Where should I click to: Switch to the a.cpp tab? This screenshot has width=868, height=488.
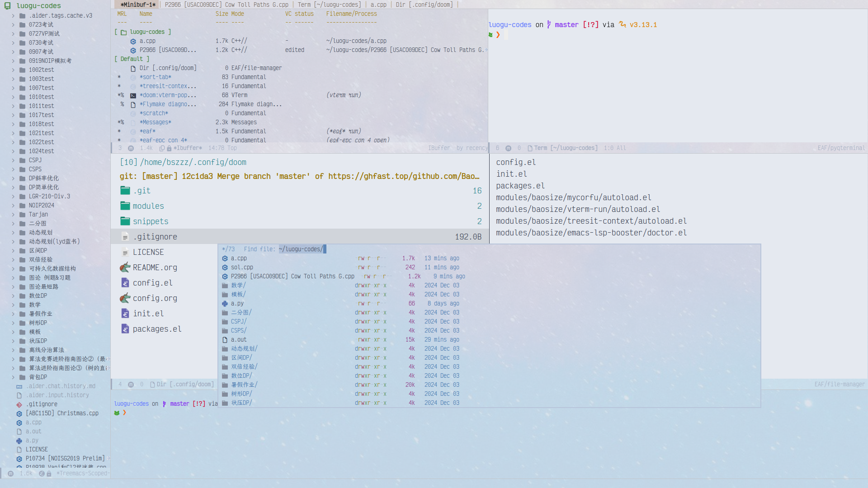coord(378,5)
